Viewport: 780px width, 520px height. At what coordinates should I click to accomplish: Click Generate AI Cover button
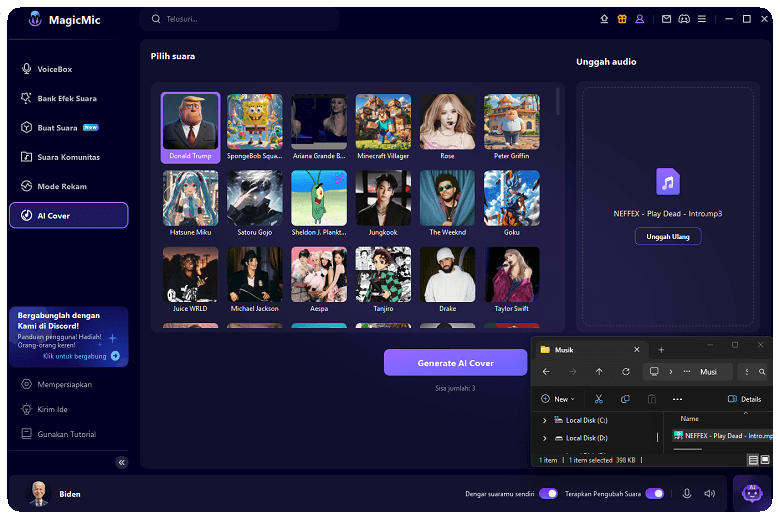pos(455,363)
